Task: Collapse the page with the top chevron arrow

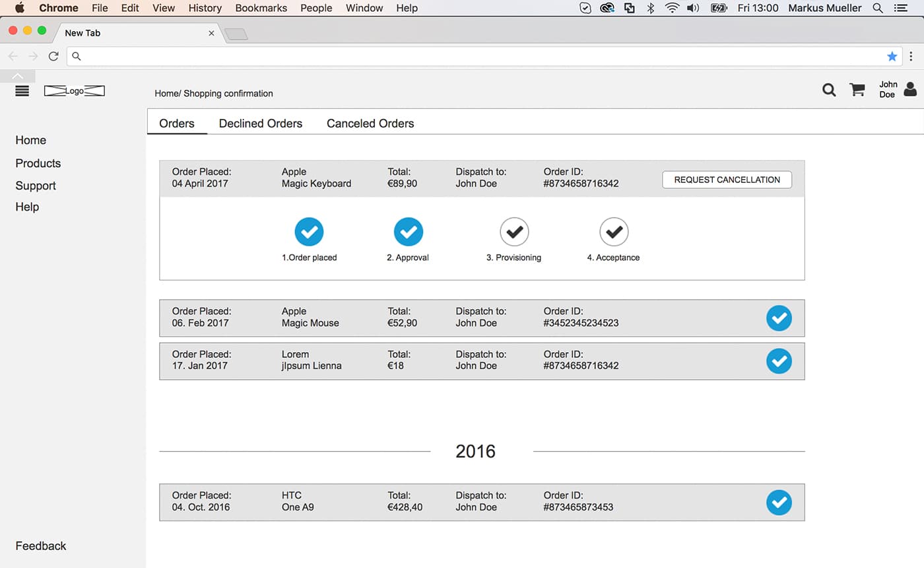Action: click(x=18, y=75)
